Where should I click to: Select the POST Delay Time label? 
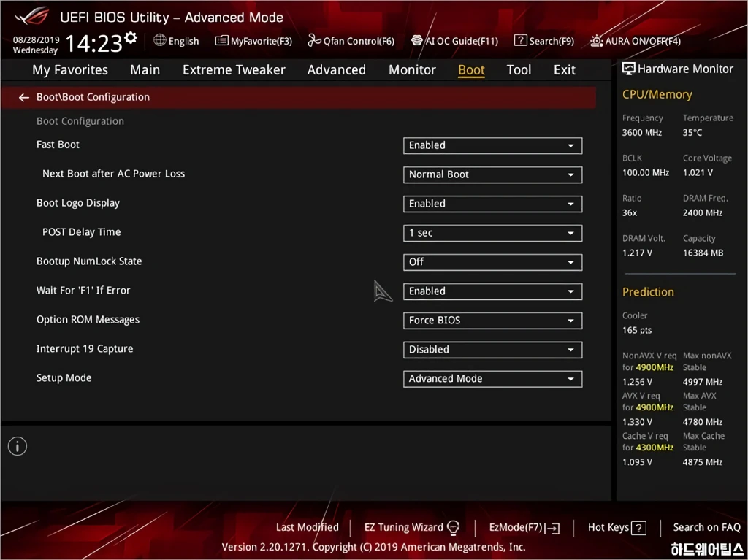pos(82,232)
